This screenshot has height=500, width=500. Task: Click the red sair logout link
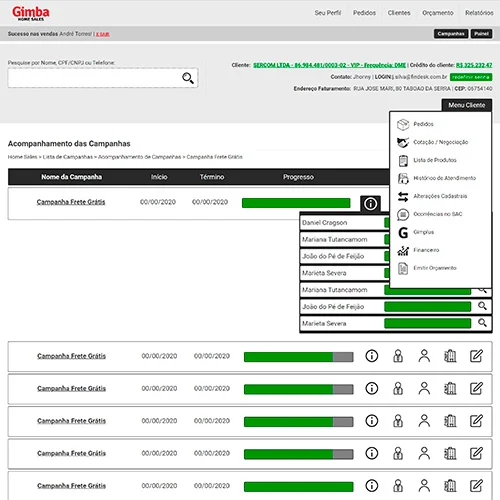click(103, 34)
